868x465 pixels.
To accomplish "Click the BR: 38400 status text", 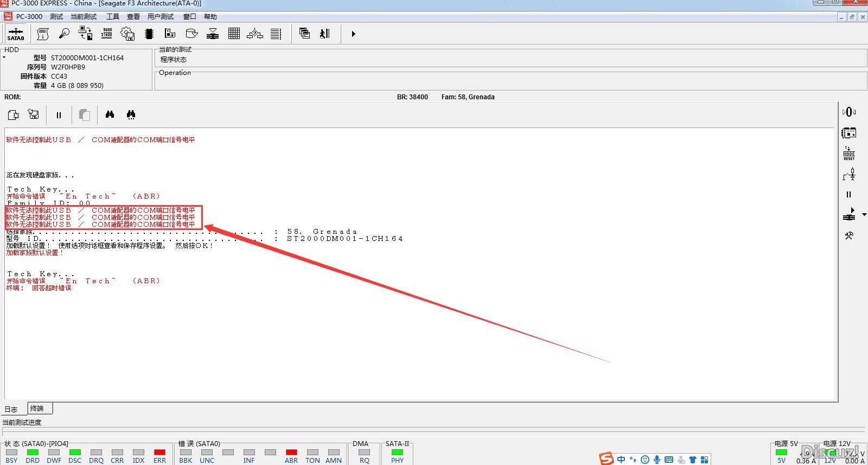I will click(x=412, y=97).
